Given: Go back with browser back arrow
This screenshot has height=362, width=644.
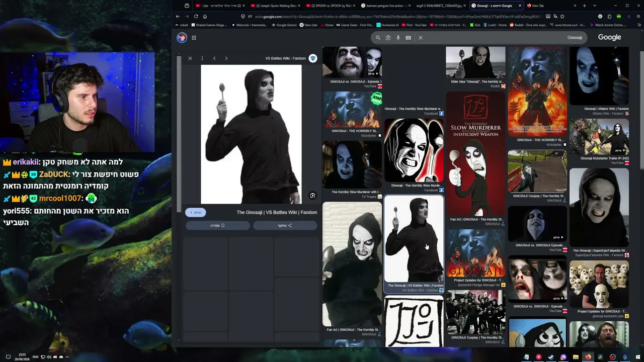Looking at the screenshot, I should (x=178, y=17).
